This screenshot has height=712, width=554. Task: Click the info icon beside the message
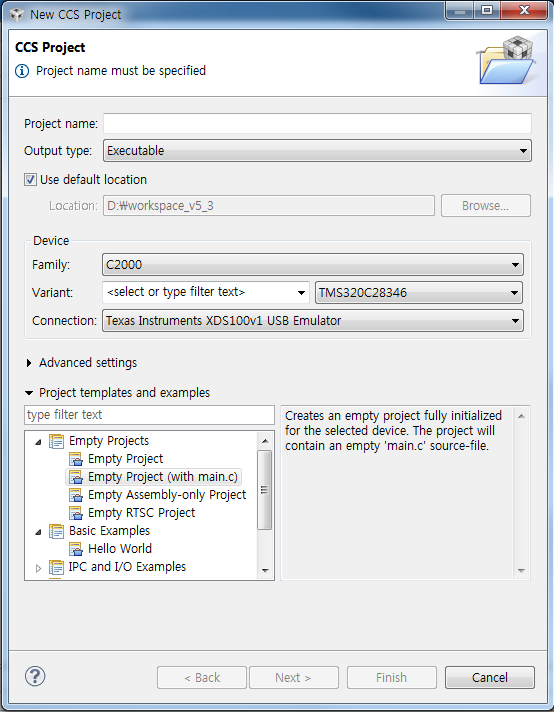[22, 71]
